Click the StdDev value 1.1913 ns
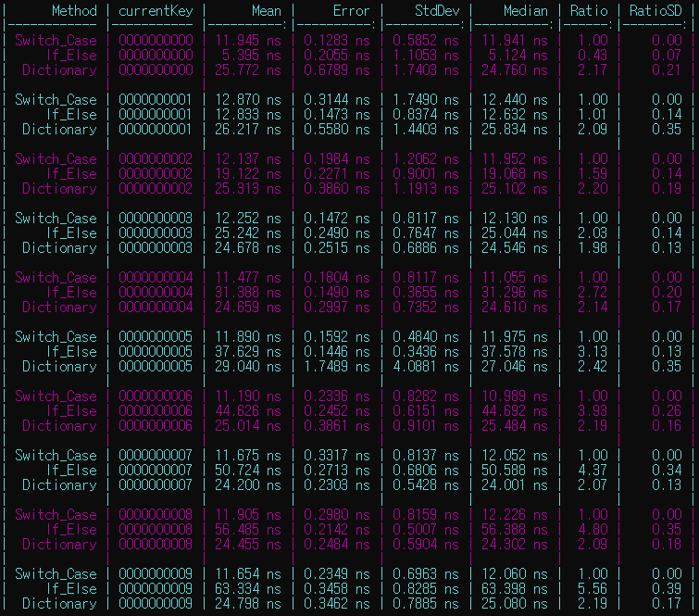The image size is (699, 616). 425,189
